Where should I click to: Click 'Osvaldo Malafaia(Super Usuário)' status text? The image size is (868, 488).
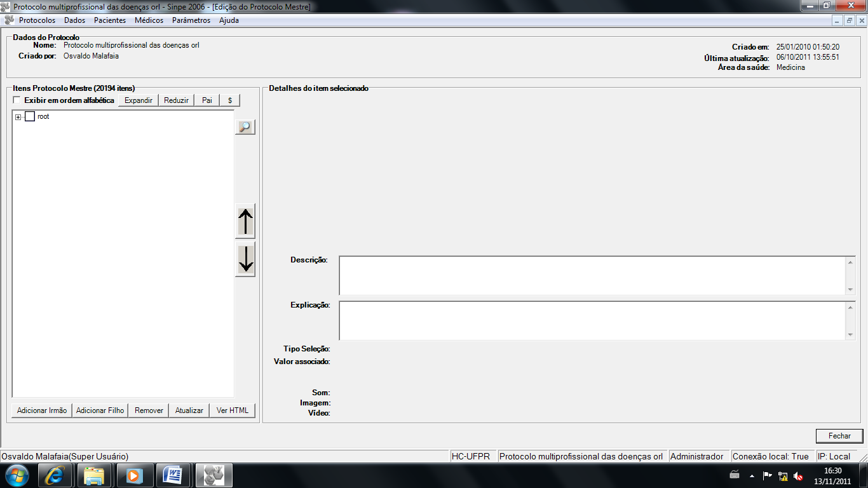point(65,456)
